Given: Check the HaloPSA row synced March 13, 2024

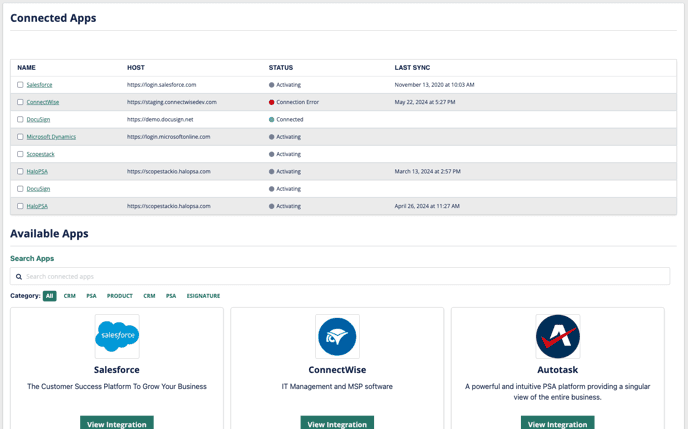Looking at the screenshot, I should (x=20, y=171).
